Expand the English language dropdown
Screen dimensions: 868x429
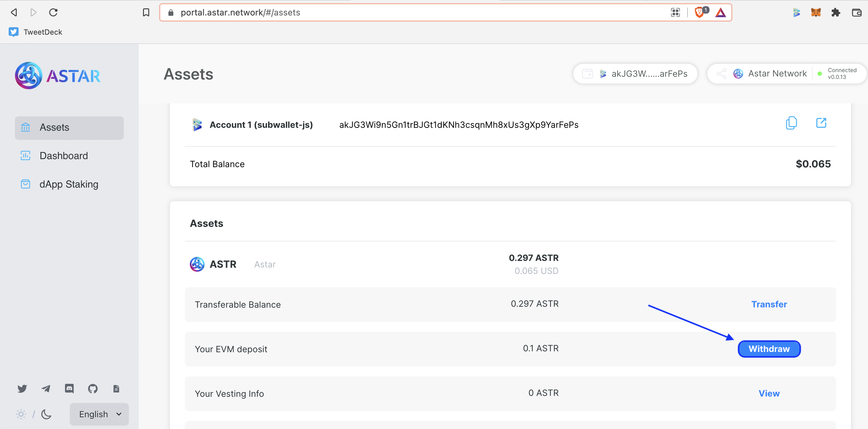pos(99,414)
